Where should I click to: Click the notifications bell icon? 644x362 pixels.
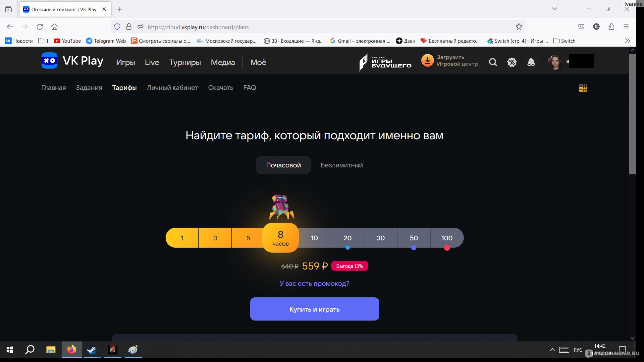[x=531, y=62]
